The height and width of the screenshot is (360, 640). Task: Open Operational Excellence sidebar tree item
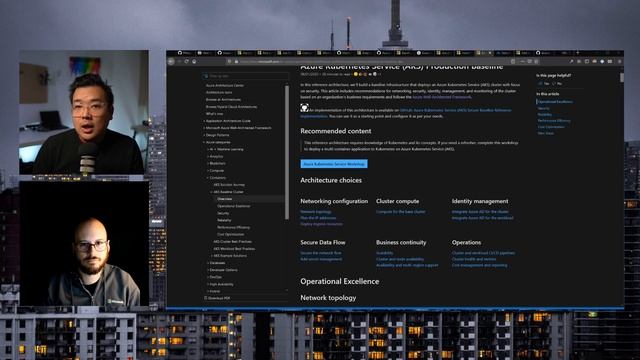click(233, 206)
